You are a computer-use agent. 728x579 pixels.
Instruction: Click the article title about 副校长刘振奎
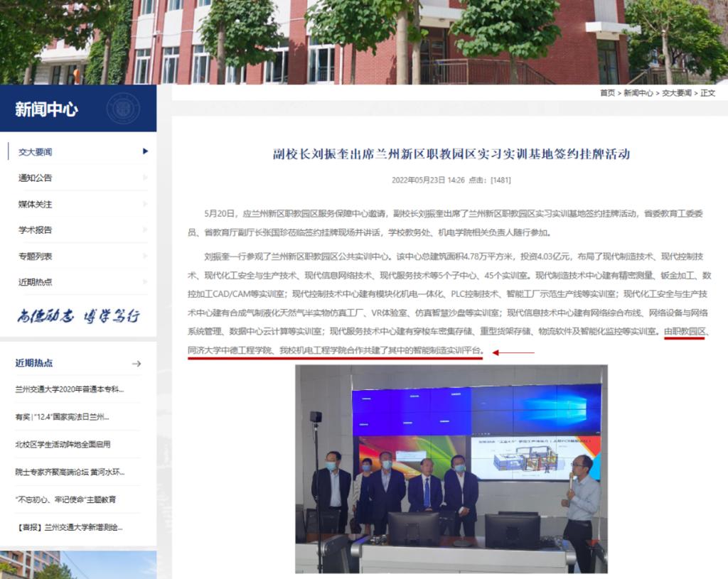(x=451, y=154)
